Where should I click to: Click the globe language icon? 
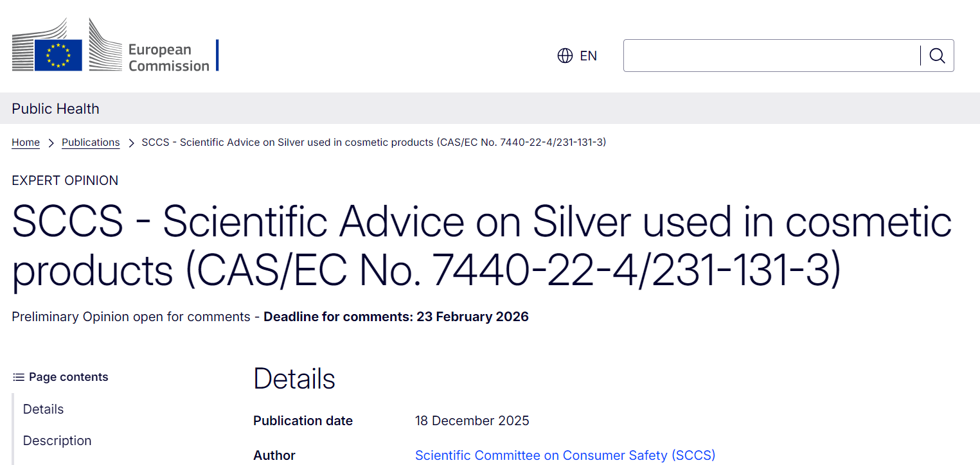(x=565, y=56)
